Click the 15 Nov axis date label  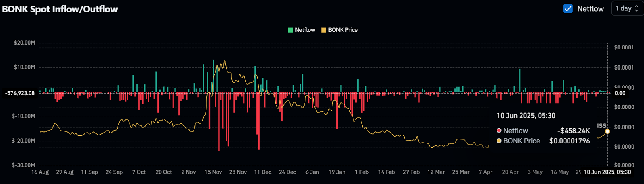click(x=213, y=172)
